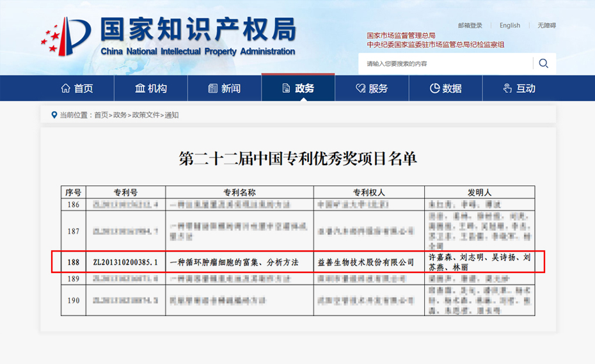The height and width of the screenshot is (364, 595).
Task: Click the 邮箱登录 link
Action: [470, 26]
